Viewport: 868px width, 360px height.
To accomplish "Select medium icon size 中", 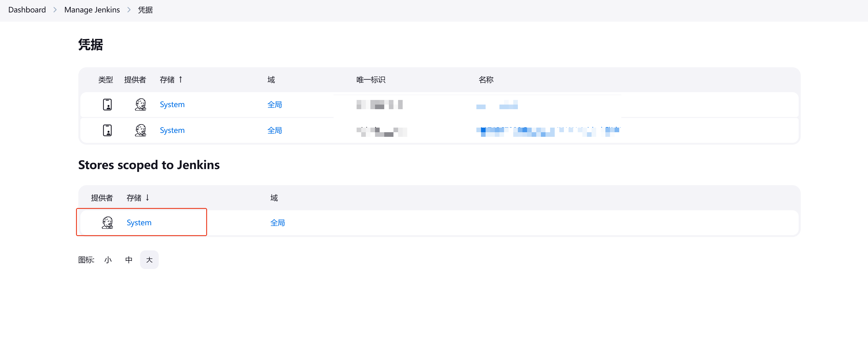I will coord(129,260).
